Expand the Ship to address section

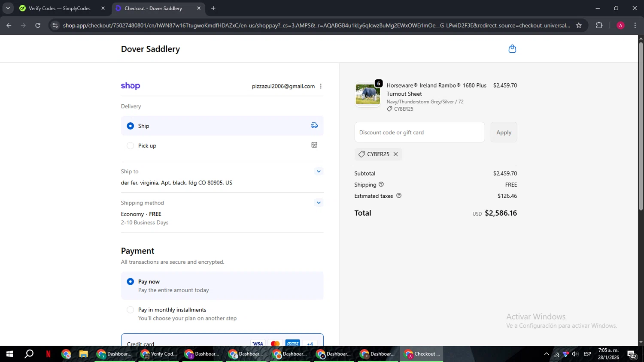tap(319, 172)
